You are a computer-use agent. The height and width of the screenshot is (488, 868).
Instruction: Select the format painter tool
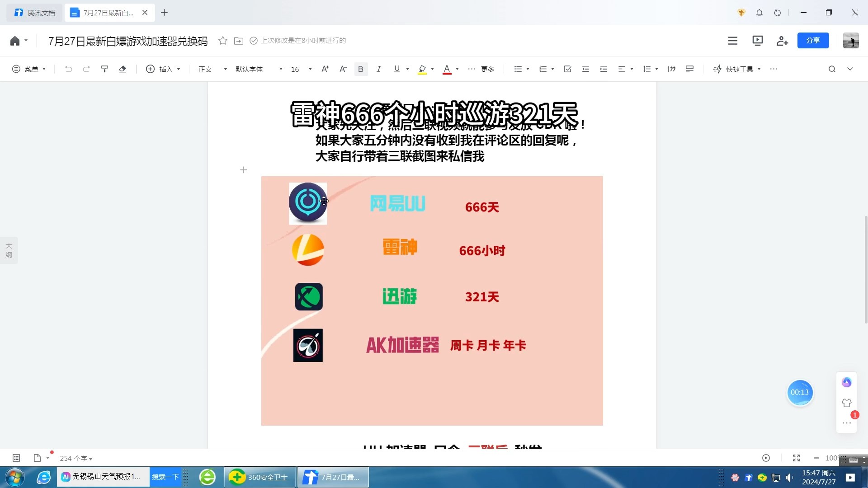[104, 69]
